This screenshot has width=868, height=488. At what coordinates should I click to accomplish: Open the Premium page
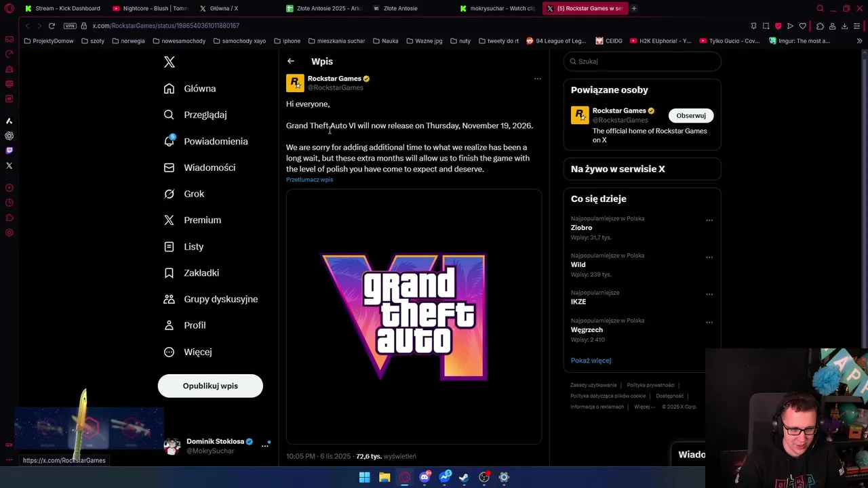pyautogui.click(x=193, y=220)
